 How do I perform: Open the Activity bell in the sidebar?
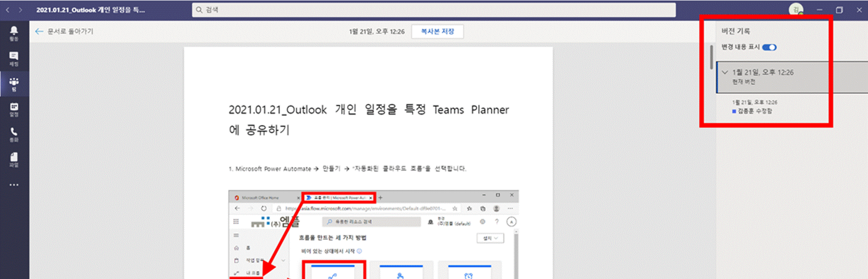tap(14, 33)
